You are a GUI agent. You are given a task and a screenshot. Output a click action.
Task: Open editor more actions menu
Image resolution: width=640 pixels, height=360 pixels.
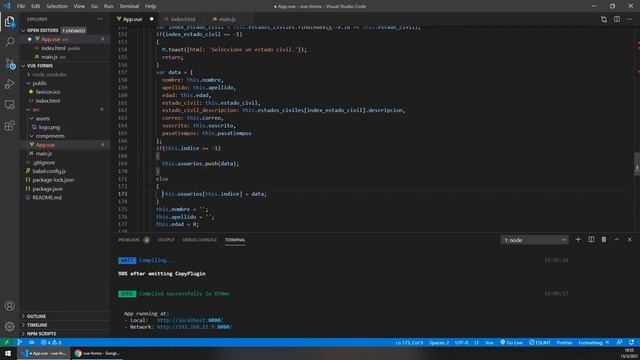pos(629,19)
